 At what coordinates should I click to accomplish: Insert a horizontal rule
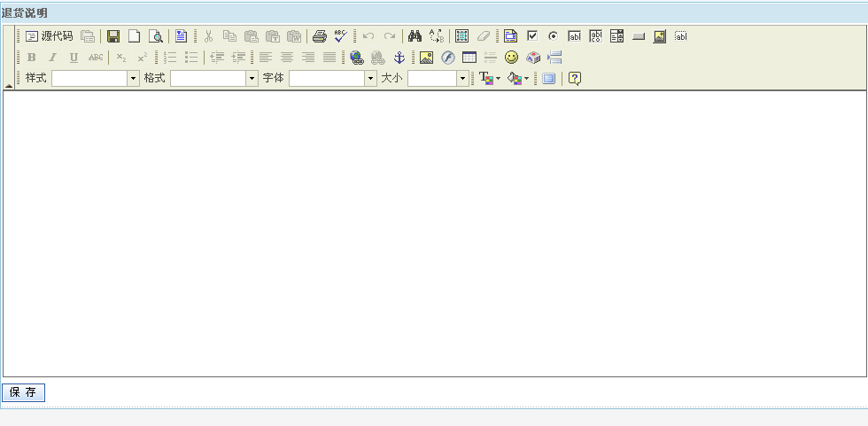pos(491,57)
